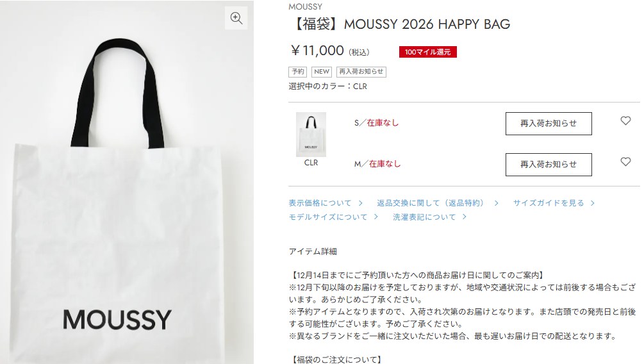
Task: Click the MOUSSY brand name link
Action: pyautogui.click(x=305, y=6)
